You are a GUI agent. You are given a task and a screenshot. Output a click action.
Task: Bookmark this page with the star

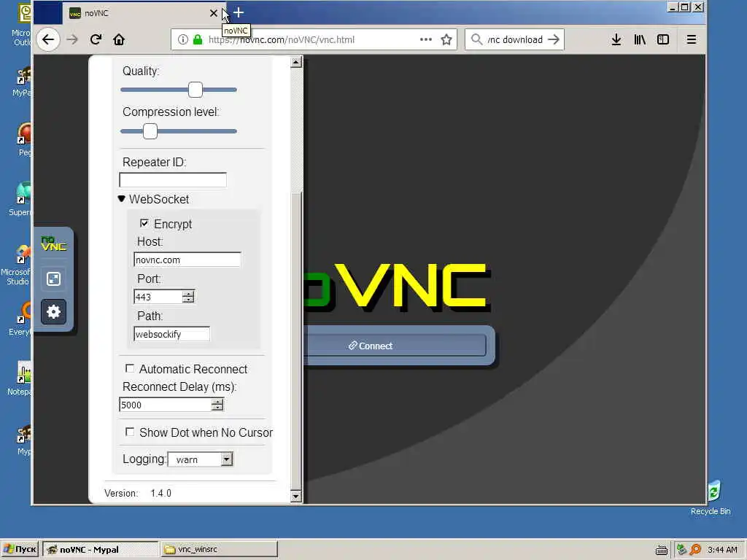click(x=446, y=39)
